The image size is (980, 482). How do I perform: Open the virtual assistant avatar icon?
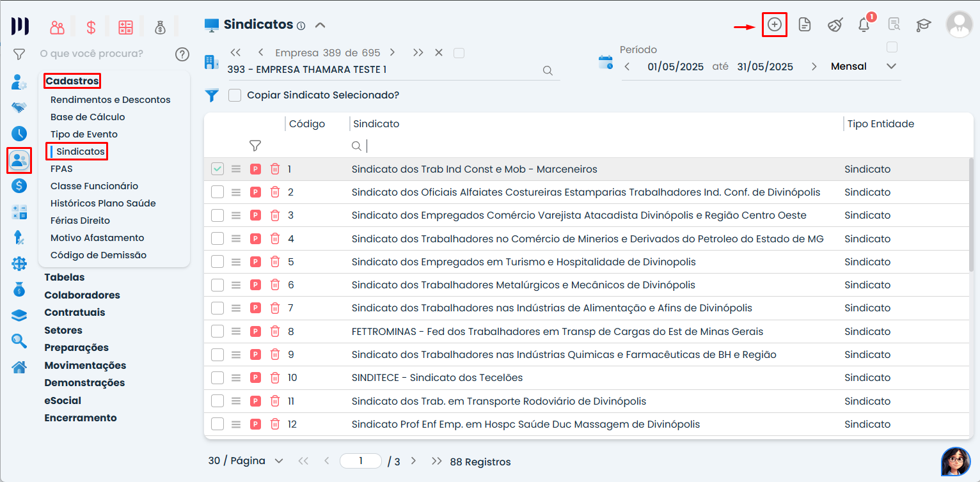click(956, 461)
